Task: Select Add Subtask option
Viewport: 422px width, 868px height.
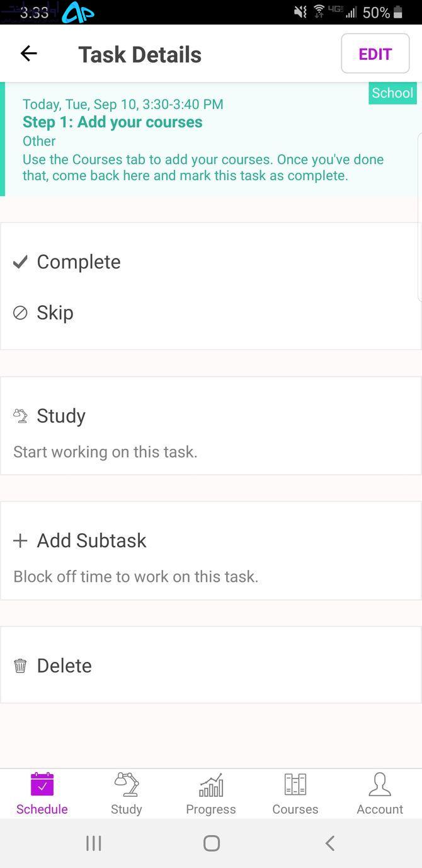Action: coord(211,551)
